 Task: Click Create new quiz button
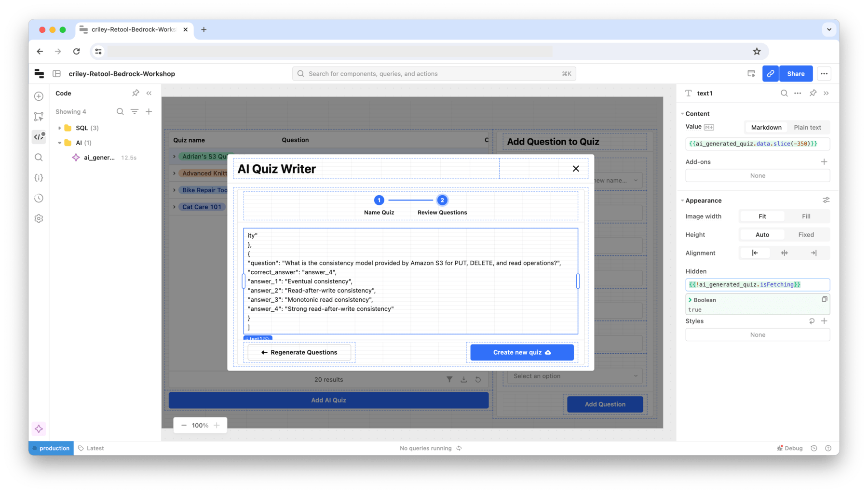tap(522, 352)
